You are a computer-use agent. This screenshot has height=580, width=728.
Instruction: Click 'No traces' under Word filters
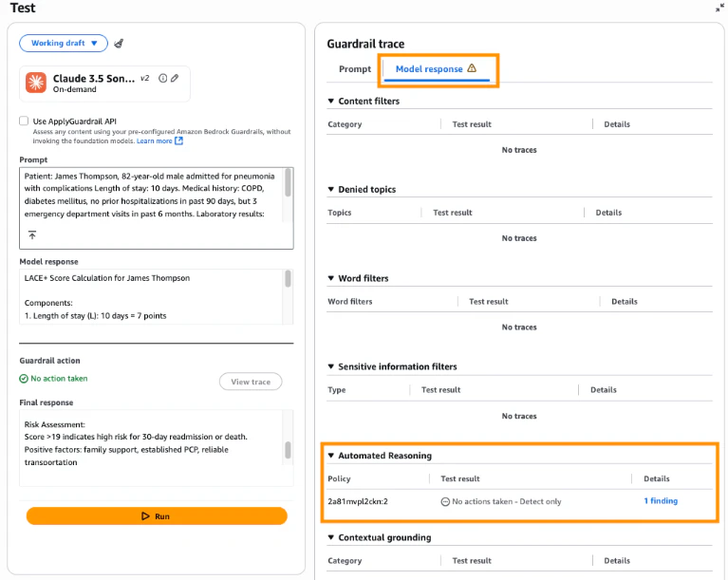coord(519,327)
